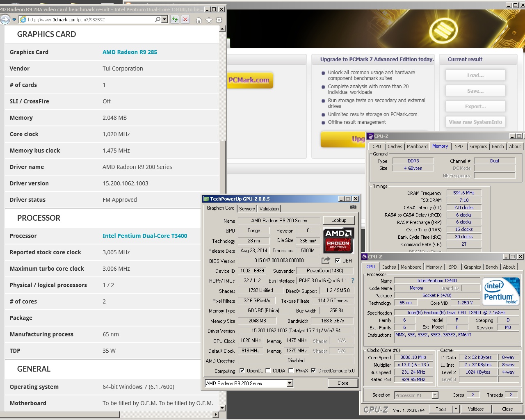
Task: Click the yellow PCMark.com button
Action: [249, 80]
